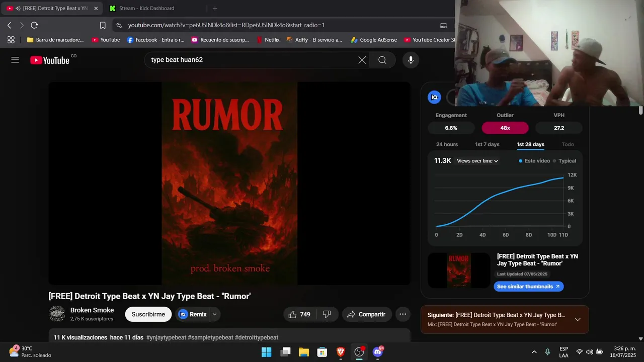
Task: Toggle the Typical chart legend
Action: [565, 161]
